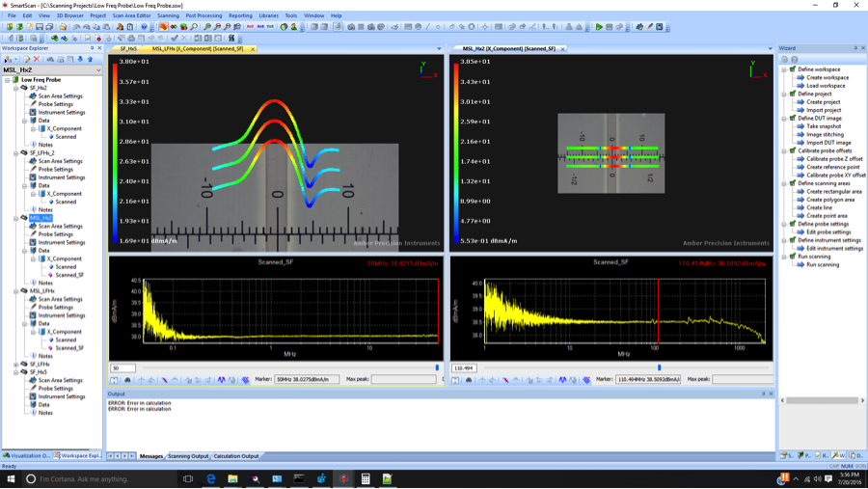The height and width of the screenshot is (489, 868).
Task: Collapse the SF_Hx2 tree node
Action: coord(16,88)
